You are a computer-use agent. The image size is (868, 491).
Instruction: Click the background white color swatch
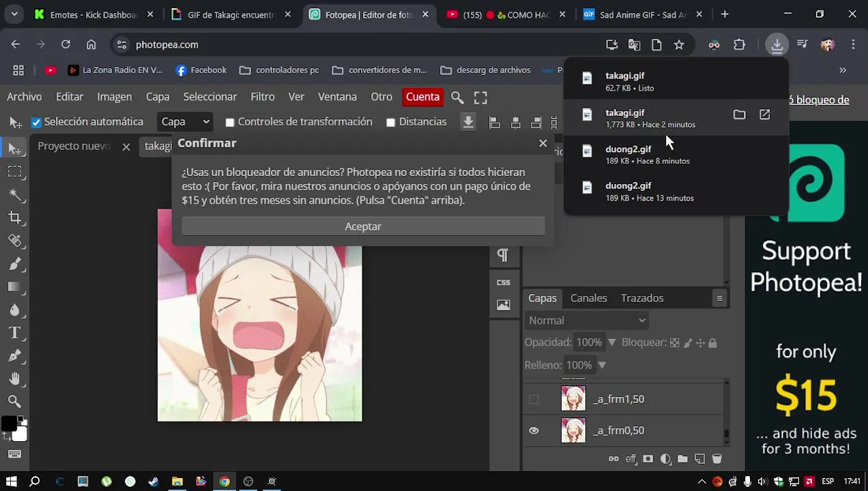click(20, 434)
